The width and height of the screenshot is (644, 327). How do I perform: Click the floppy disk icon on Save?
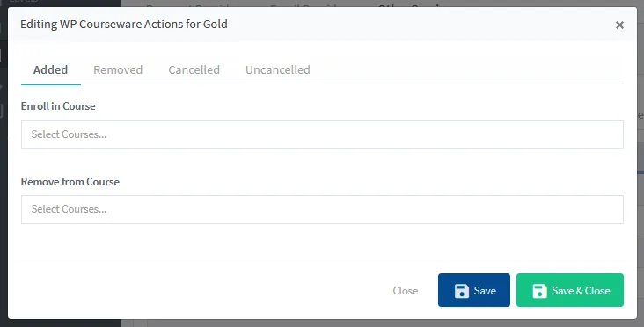462,291
